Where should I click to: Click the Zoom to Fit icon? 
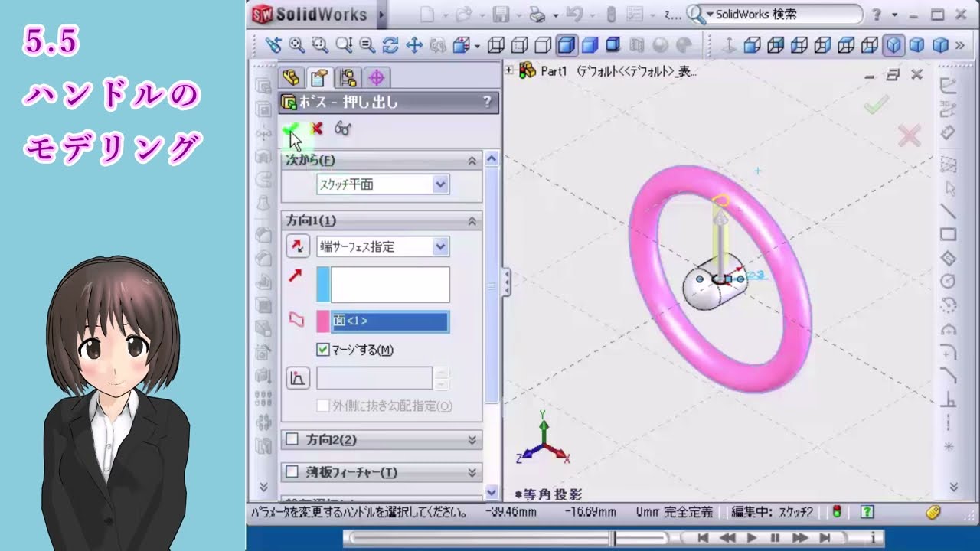click(296, 45)
